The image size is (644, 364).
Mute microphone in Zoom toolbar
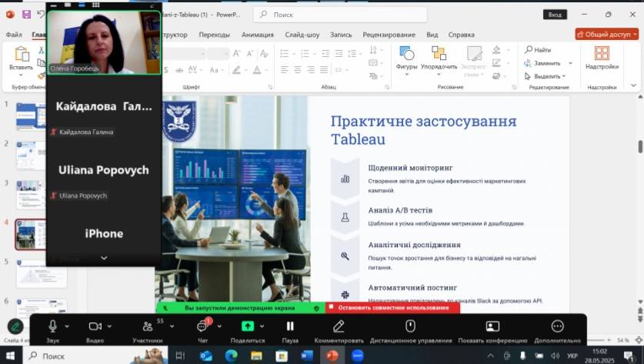pos(52,326)
